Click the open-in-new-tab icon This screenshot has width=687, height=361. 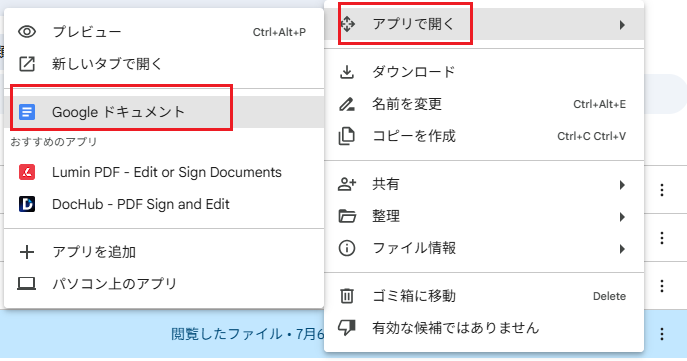coord(27,64)
